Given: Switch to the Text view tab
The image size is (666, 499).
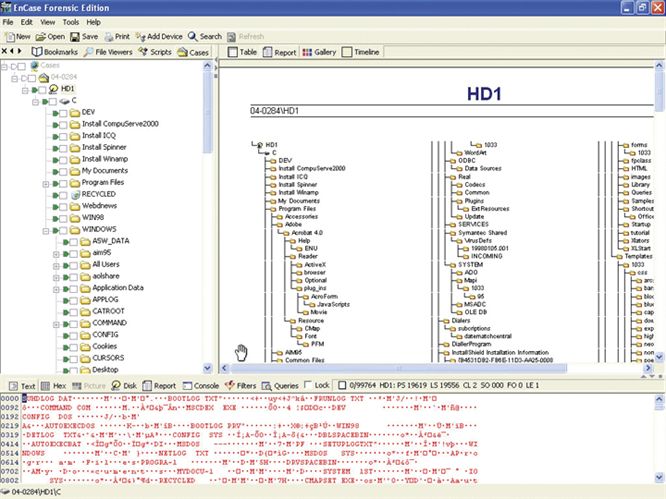Looking at the screenshot, I should tap(22, 386).
